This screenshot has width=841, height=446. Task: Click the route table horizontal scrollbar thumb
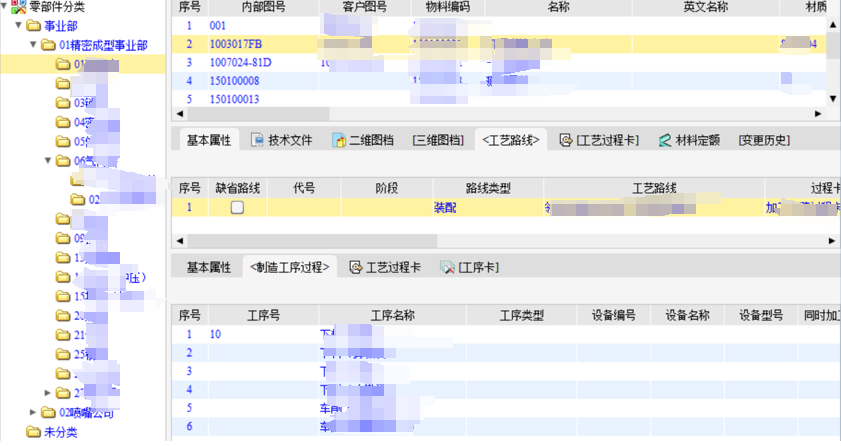click(312, 241)
